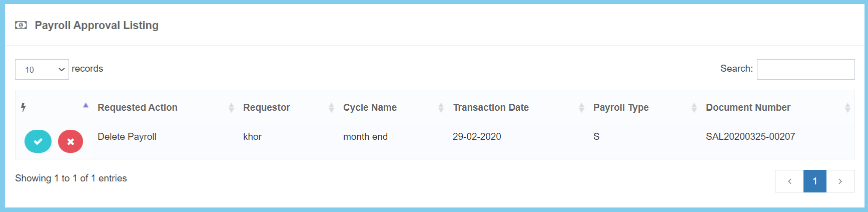Click the transaction date 29-02-2020

pyautogui.click(x=477, y=136)
